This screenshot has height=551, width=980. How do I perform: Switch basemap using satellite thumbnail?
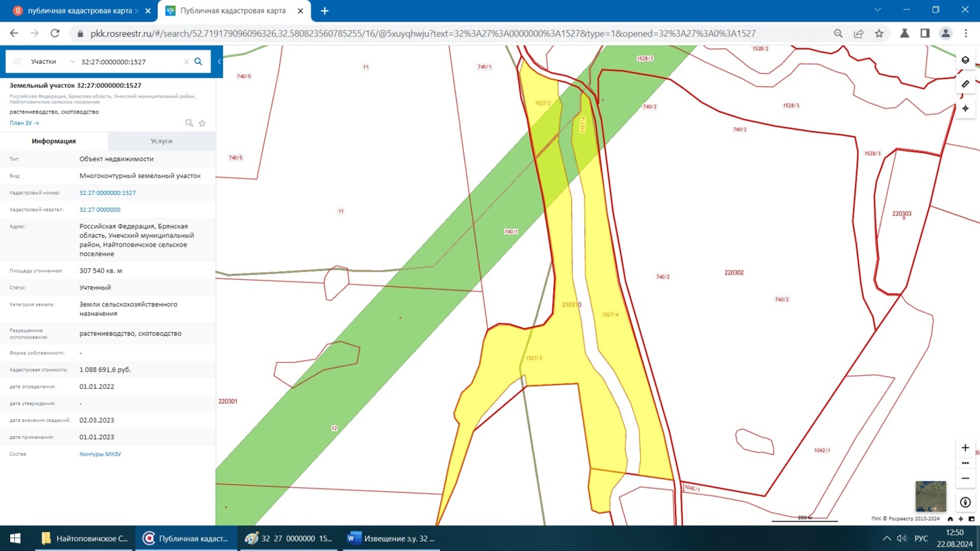pos(930,496)
